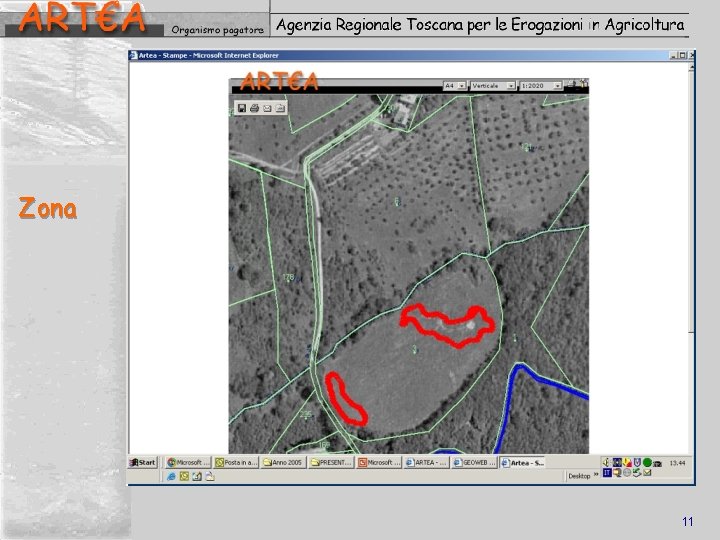Open the A4 paper size dropdown
Screen dimensions: 720x540
pyautogui.click(x=455, y=86)
